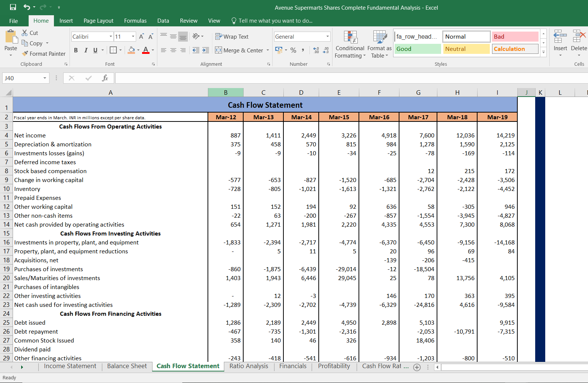The image size is (588, 383).
Task: Open the Font Color dropdown arrow
Action: tap(153, 50)
